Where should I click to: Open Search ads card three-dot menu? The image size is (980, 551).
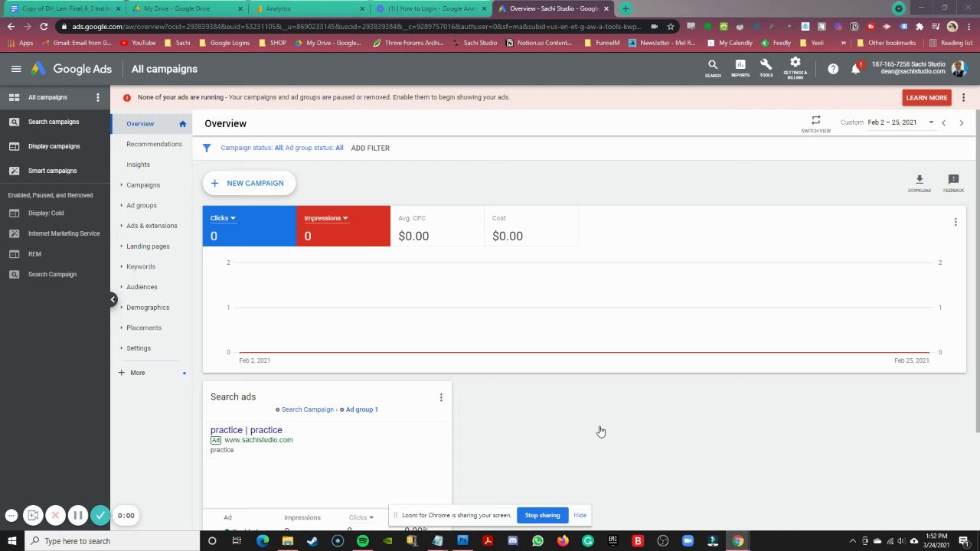coord(441,397)
